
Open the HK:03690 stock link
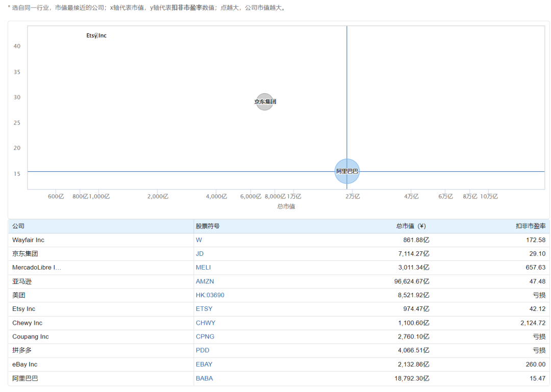[210, 295]
